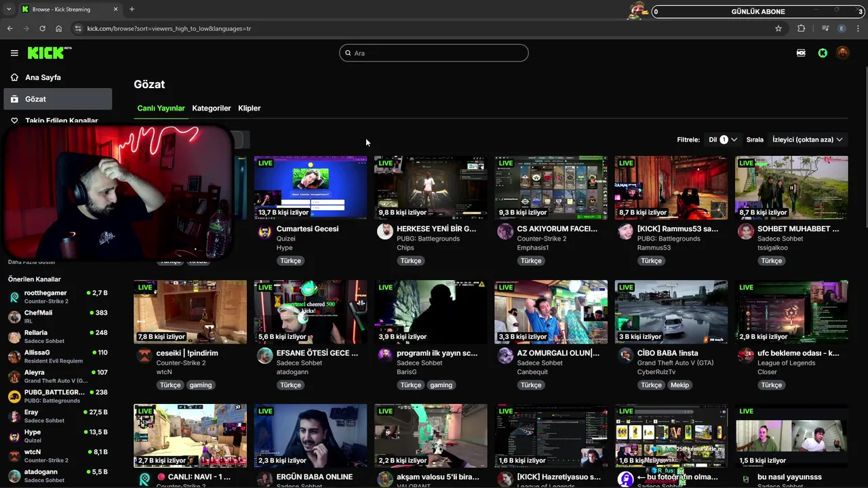
Task: Open browser media controls icon
Action: [x=825, y=28]
